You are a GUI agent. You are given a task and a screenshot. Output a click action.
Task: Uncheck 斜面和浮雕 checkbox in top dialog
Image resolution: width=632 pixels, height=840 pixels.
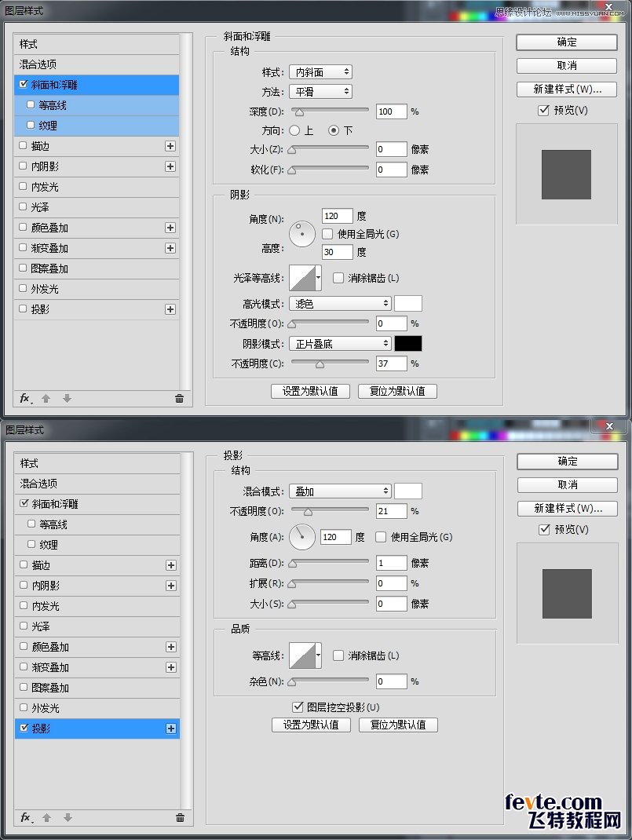click(x=23, y=84)
